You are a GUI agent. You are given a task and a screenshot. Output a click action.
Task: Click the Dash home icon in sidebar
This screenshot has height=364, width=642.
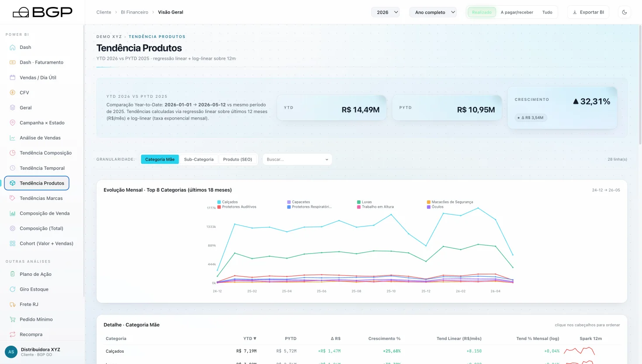pyautogui.click(x=13, y=47)
